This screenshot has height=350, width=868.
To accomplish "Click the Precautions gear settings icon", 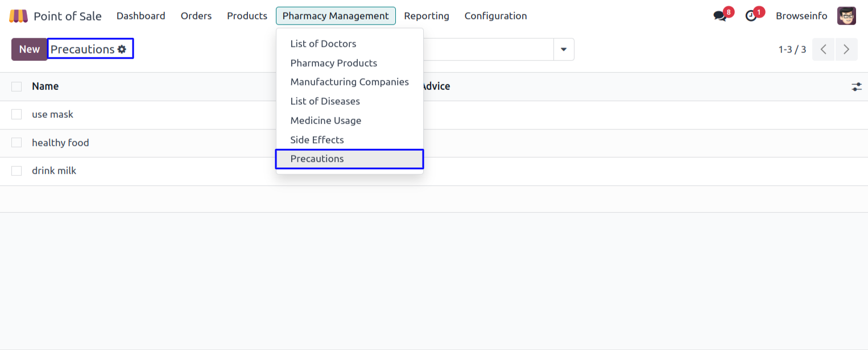I will pos(122,50).
